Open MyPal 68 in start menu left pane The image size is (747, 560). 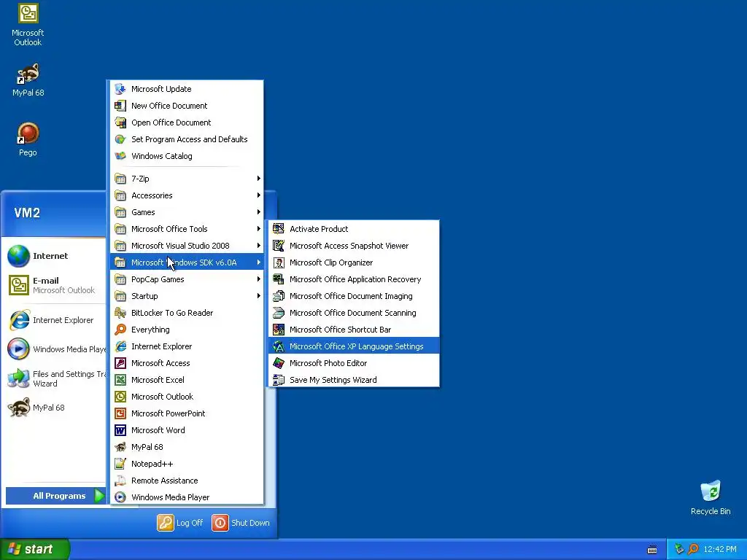click(53, 408)
